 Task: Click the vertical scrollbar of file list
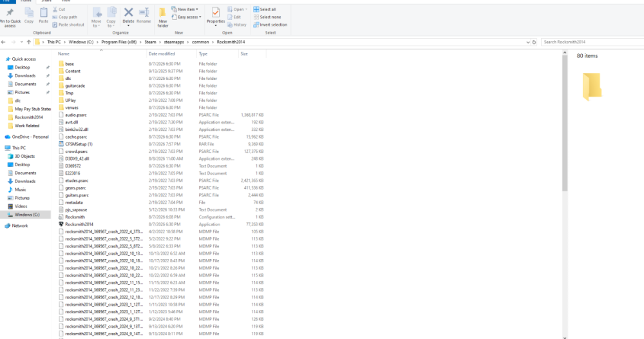(565, 123)
